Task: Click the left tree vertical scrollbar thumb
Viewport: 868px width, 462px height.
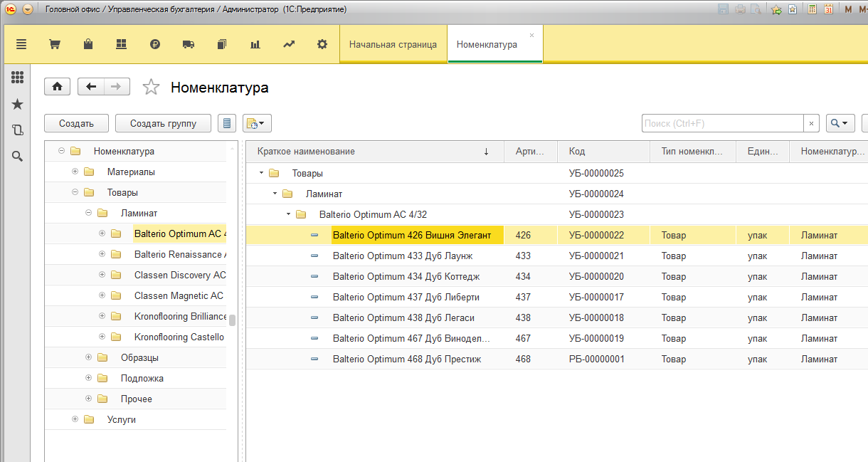Action: point(232,320)
